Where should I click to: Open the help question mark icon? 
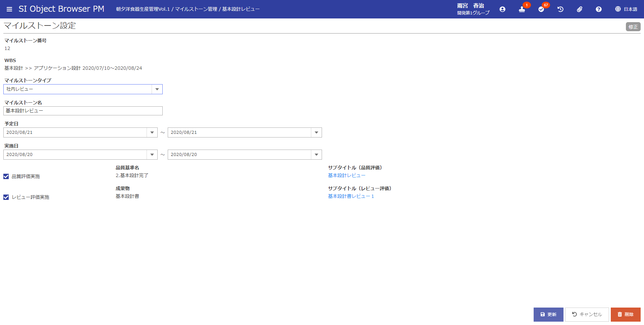(x=598, y=9)
